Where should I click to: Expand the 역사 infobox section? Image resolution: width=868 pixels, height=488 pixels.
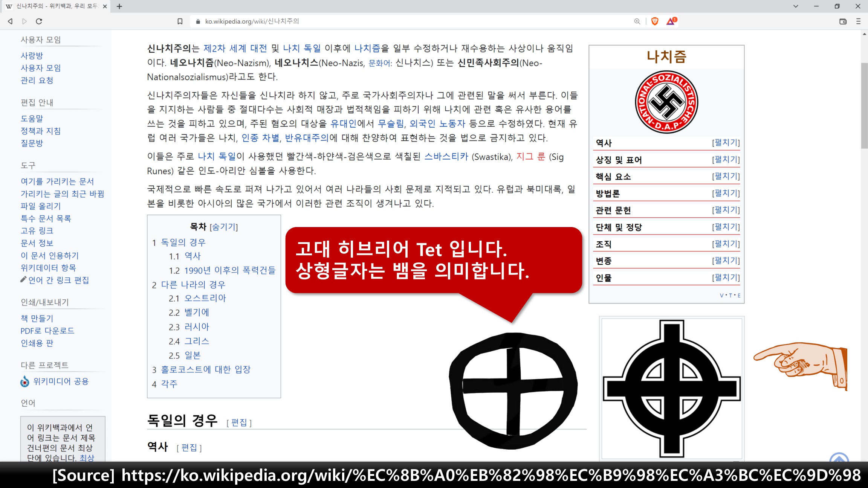click(726, 143)
